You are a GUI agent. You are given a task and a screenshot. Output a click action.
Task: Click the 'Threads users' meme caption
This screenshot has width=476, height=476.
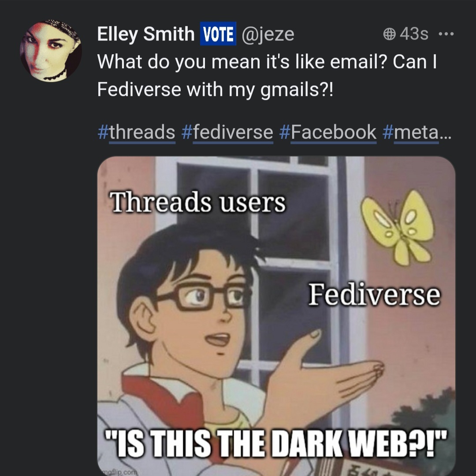198,202
